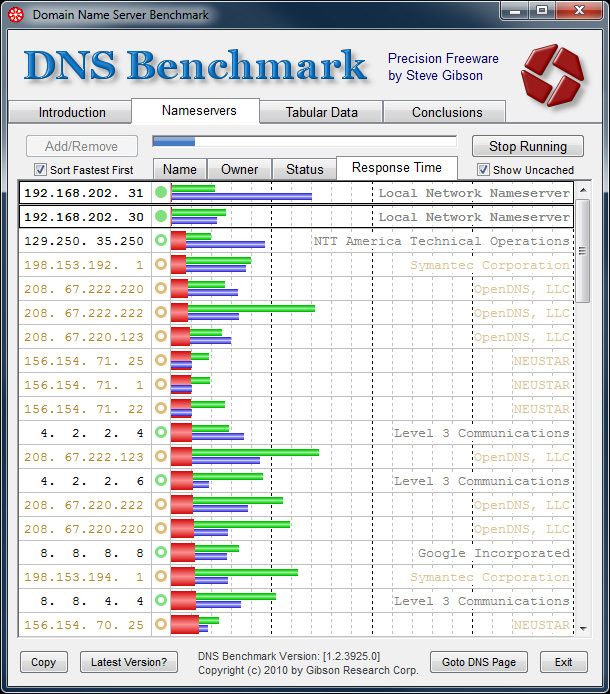Viewport: 610px width, 694px height.
Task: Select IP address 4.2.2.4
Action: (x=92, y=432)
